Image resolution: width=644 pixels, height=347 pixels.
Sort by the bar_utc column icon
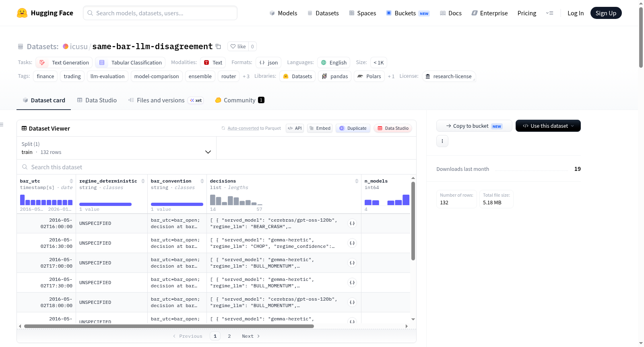(71, 181)
